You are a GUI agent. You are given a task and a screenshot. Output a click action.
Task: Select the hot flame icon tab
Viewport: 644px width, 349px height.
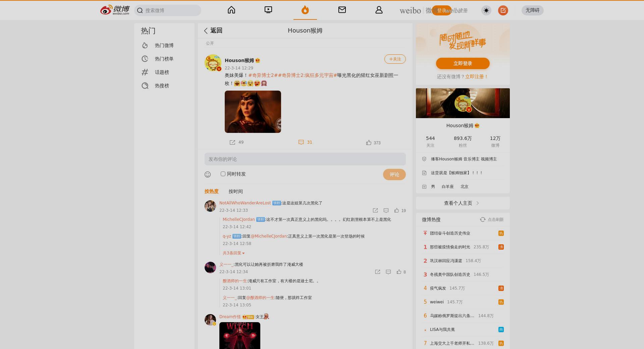[x=305, y=10]
